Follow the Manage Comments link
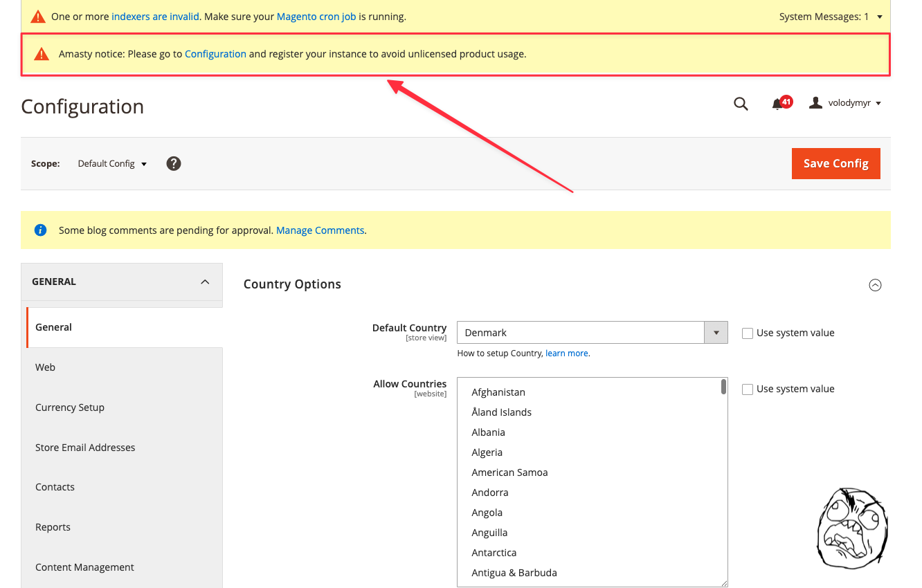The width and height of the screenshot is (922, 588). coord(320,230)
